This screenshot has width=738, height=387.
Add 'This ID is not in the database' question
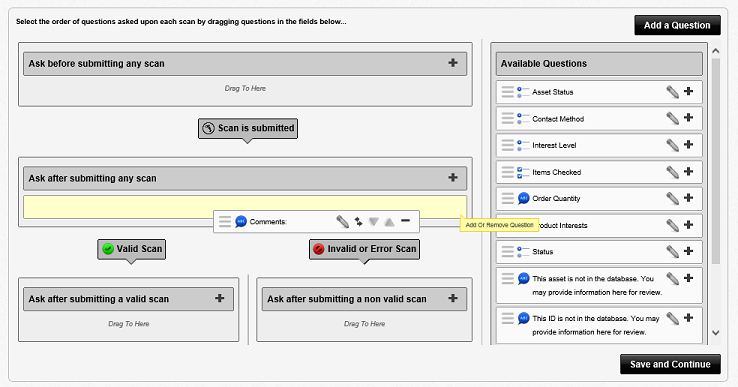click(688, 318)
